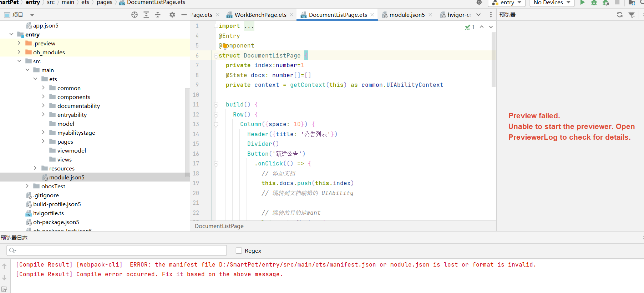Open project panel settings gear
This screenshot has height=293, width=644.
[x=172, y=15]
